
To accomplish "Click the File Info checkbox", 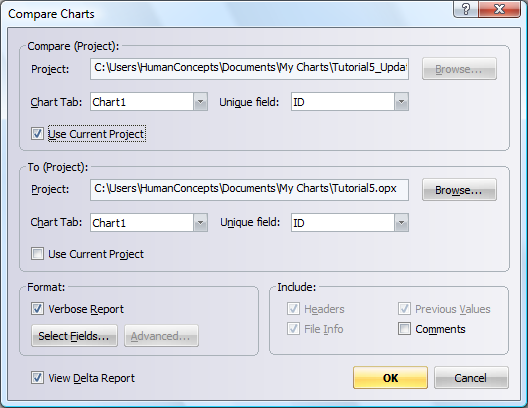I will (x=293, y=329).
